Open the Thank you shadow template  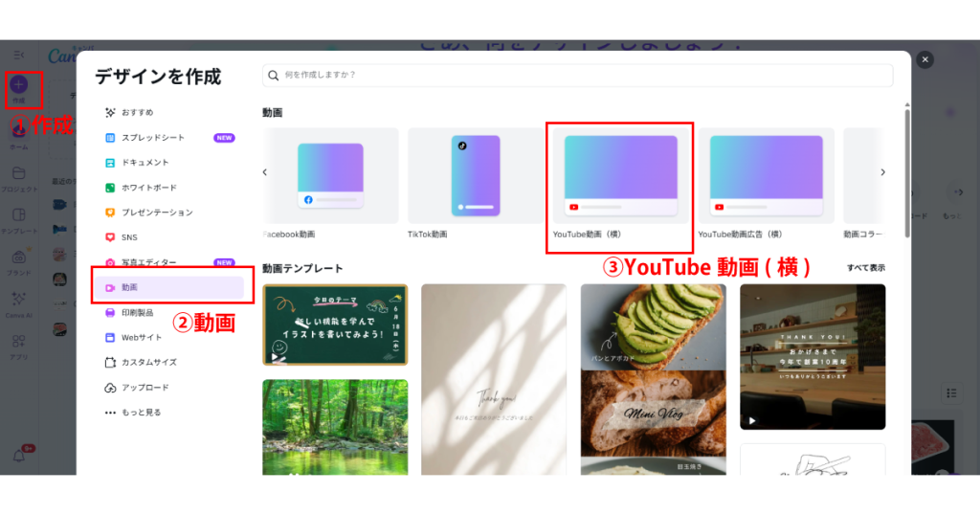[x=494, y=380]
